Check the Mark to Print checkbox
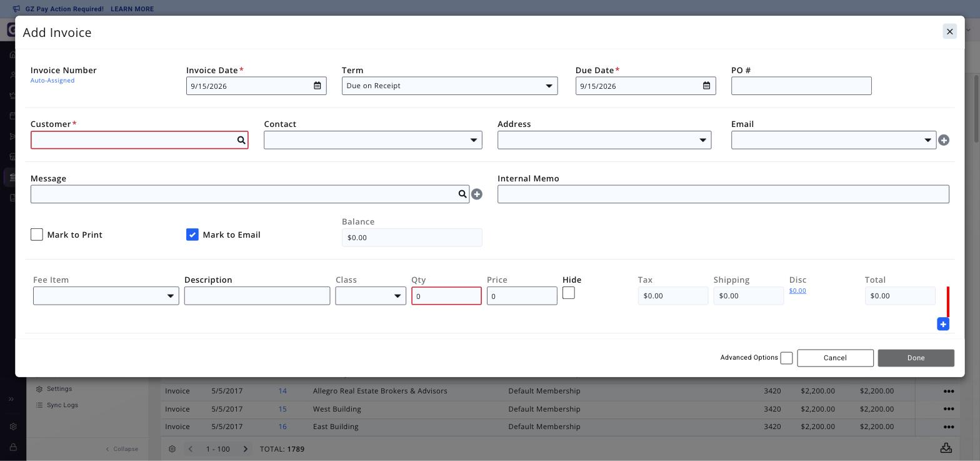Viewport: 980px width, 461px height. (x=37, y=235)
